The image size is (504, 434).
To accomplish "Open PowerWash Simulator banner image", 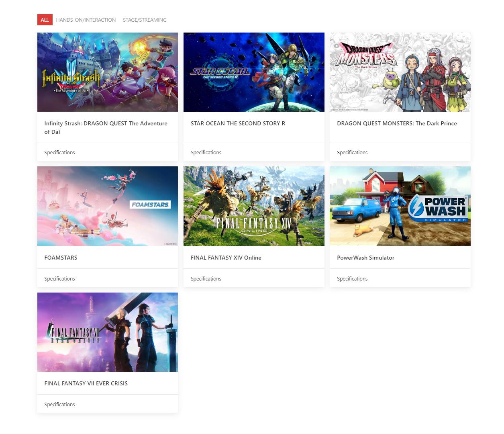I will click(400, 206).
